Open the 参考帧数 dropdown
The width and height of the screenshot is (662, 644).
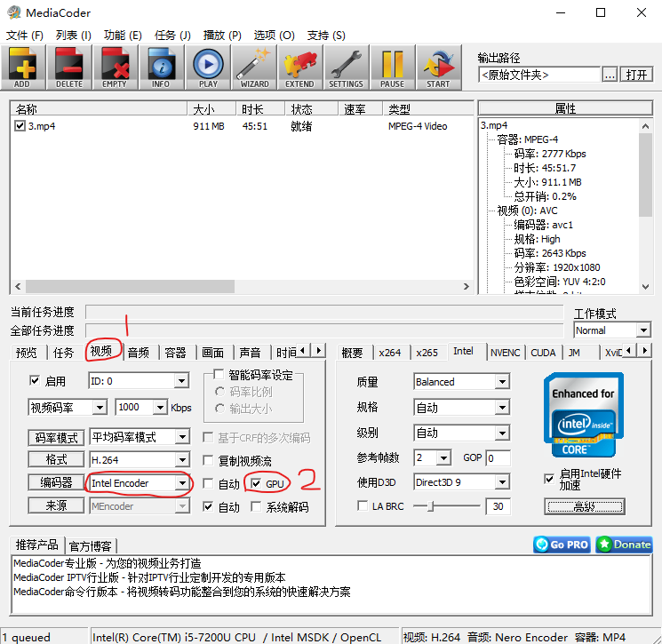(443, 457)
